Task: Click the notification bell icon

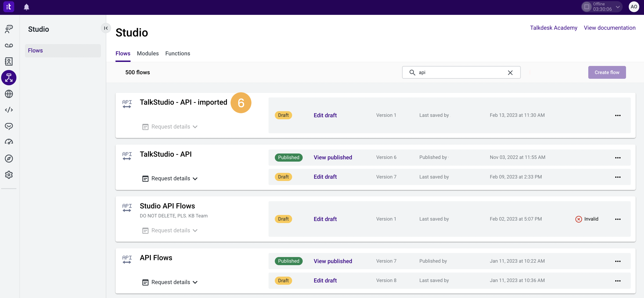Action: (27, 7)
